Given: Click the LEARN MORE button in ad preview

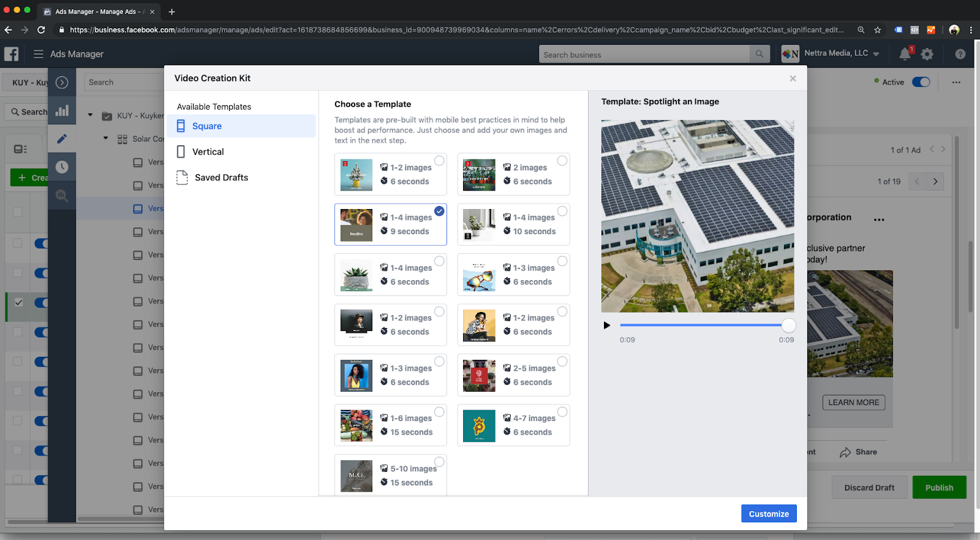Looking at the screenshot, I should pos(854,403).
